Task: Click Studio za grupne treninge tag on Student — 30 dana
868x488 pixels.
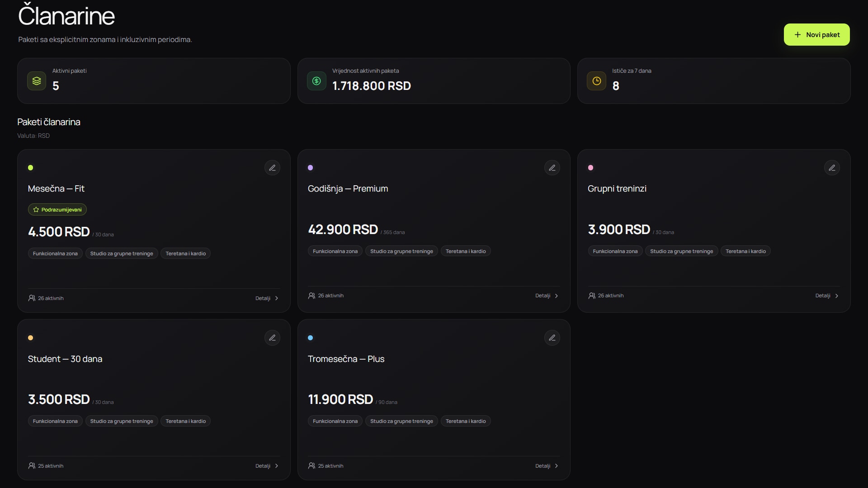Action: 122,421
